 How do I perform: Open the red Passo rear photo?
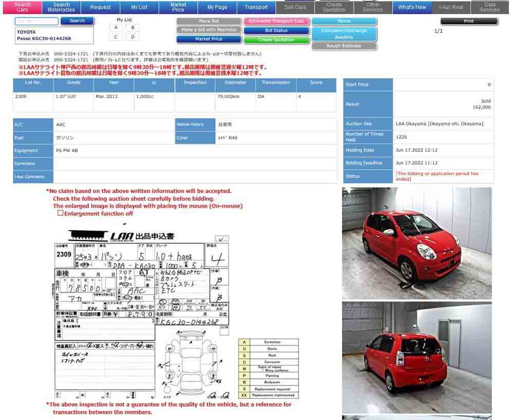click(x=417, y=357)
